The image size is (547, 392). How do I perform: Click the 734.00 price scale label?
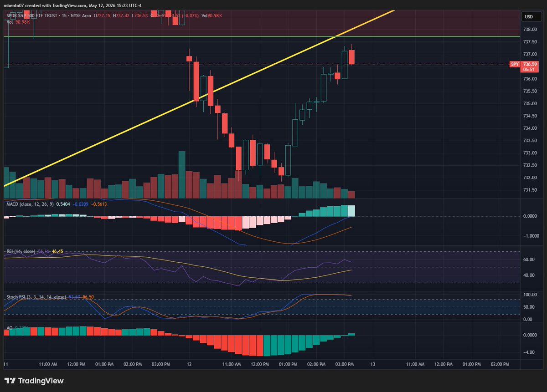coord(530,128)
